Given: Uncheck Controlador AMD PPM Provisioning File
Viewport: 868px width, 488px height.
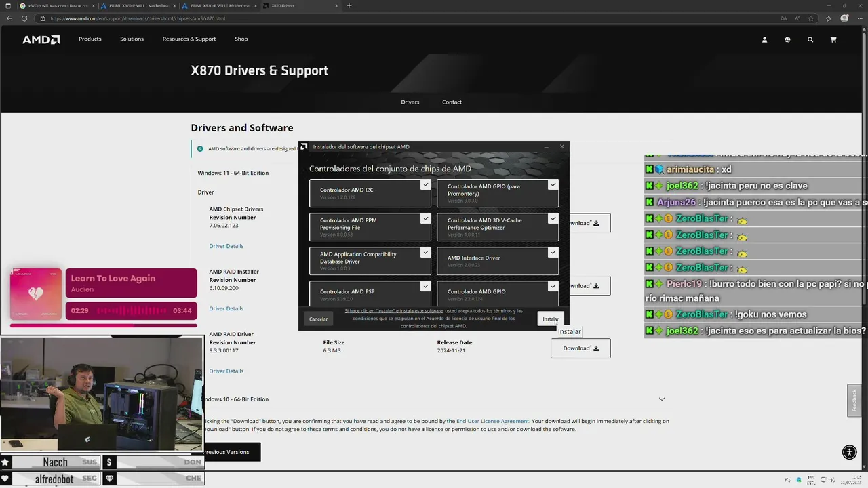Looking at the screenshot, I should 425,218.
